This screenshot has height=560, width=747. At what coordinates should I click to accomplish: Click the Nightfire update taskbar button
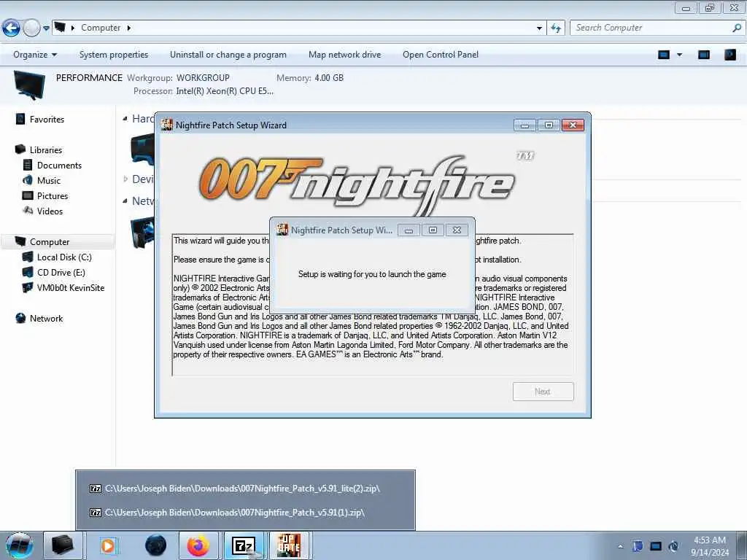click(x=289, y=545)
